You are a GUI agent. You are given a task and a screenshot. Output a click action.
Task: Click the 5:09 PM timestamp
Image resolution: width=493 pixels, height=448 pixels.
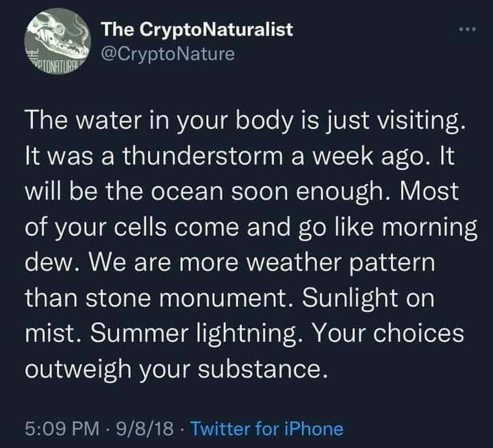pyautogui.click(x=58, y=429)
